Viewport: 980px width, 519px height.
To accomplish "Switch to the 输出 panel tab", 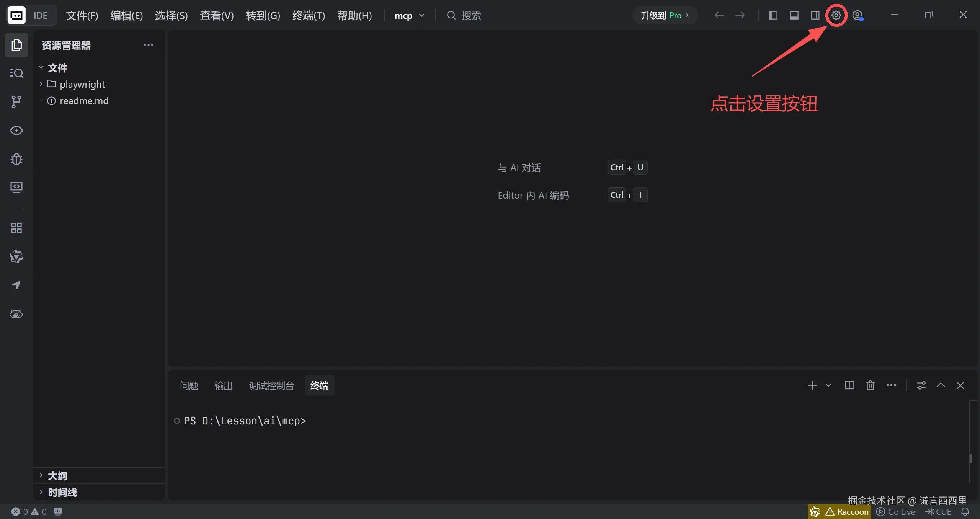I will 223,386.
